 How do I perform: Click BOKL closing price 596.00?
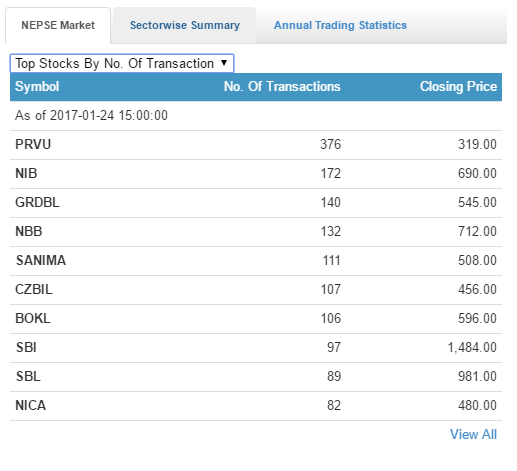click(x=477, y=319)
